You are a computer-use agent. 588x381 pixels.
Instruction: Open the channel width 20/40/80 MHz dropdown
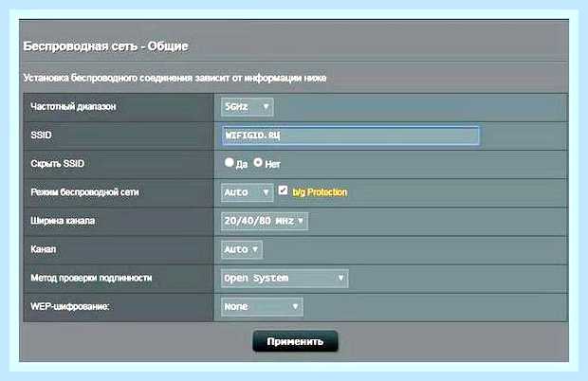265,221
